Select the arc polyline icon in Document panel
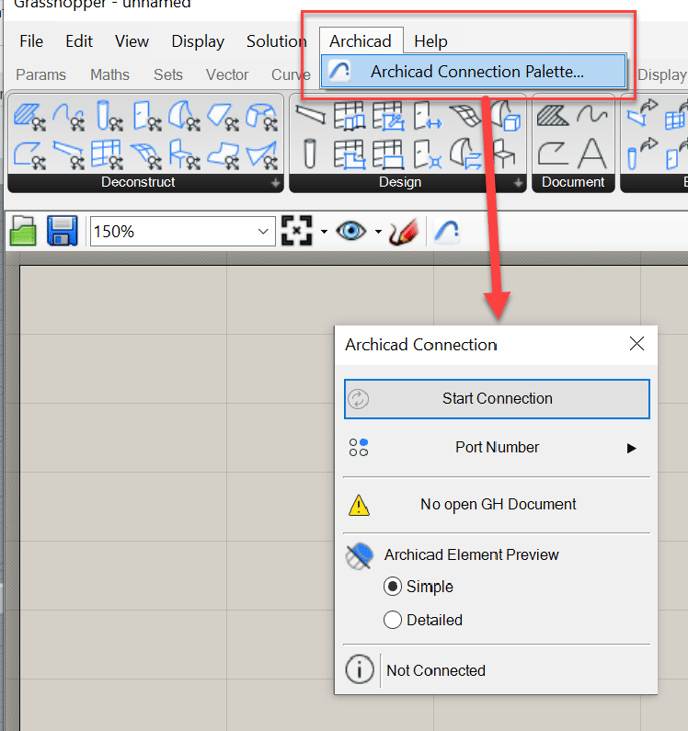The height and width of the screenshot is (731, 688). click(x=553, y=153)
